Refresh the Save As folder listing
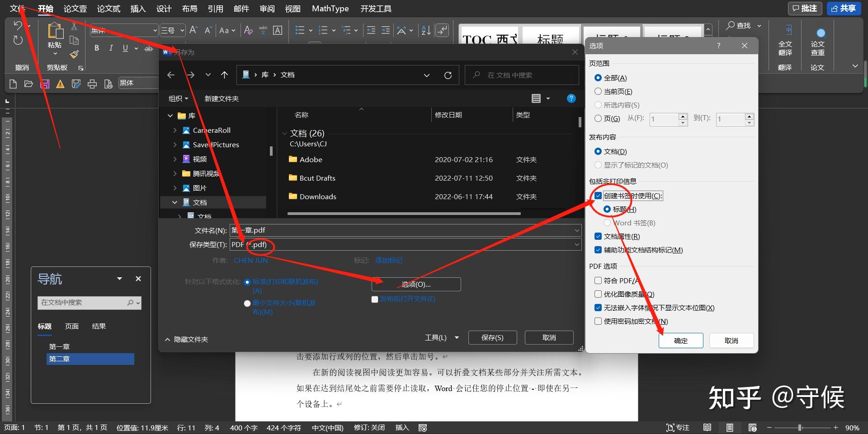 click(x=448, y=75)
